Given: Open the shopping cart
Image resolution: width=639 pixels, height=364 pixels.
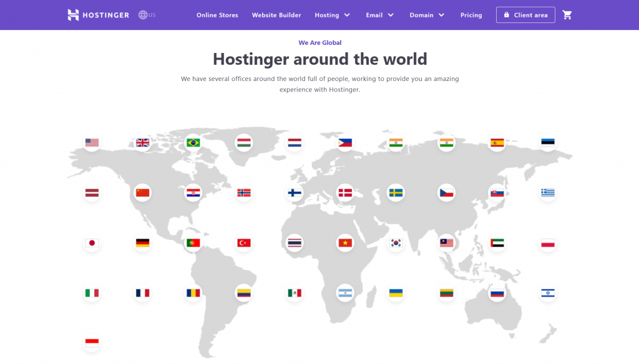Looking at the screenshot, I should (x=567, y=15).
